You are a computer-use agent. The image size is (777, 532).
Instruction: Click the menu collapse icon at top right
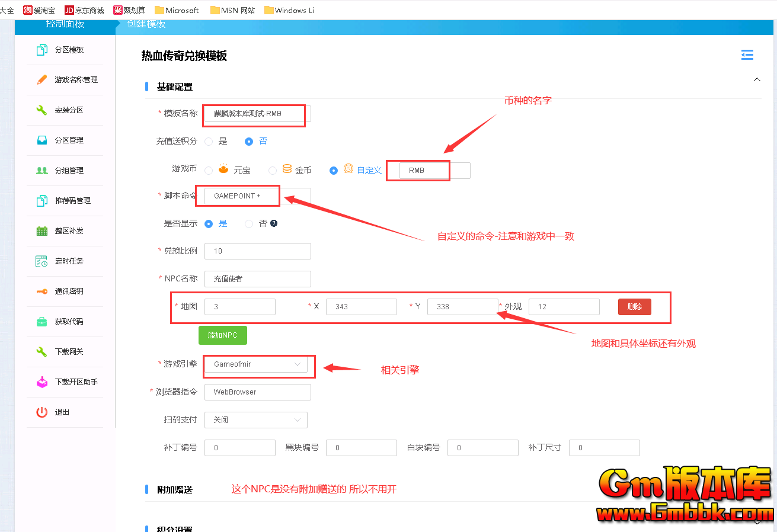coord(747,55)
